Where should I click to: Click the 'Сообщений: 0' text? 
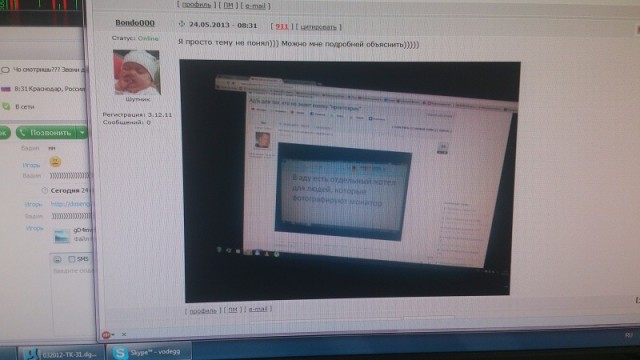pos(127,122)
